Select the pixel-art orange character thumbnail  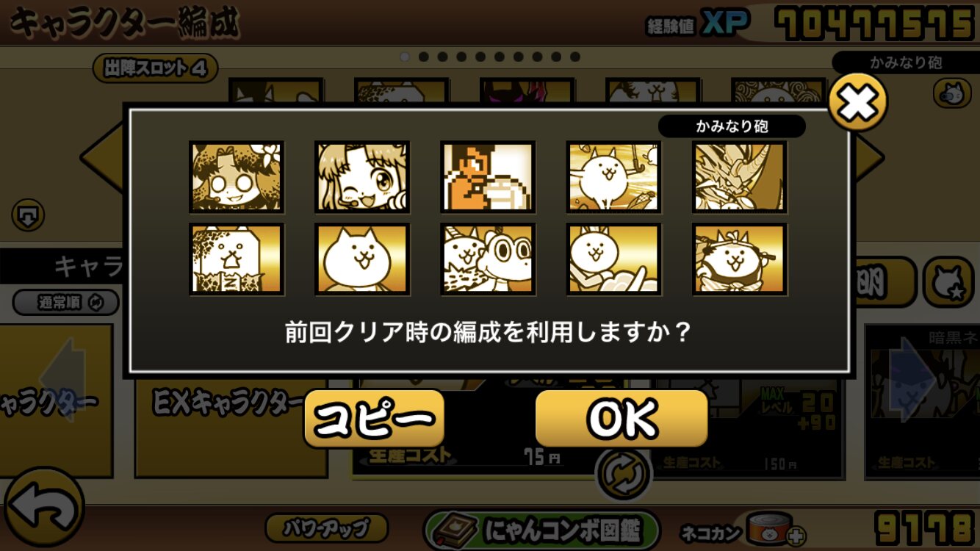[488, 177]
